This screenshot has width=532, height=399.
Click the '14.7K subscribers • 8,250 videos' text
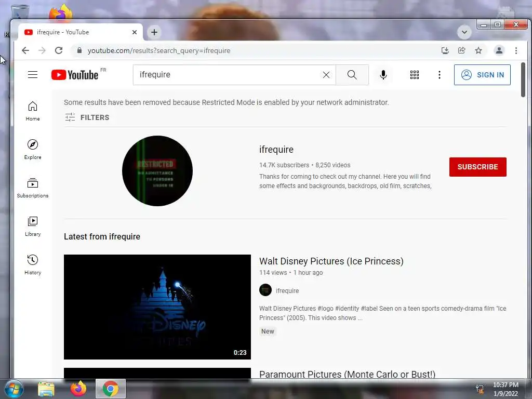[304, 165]
